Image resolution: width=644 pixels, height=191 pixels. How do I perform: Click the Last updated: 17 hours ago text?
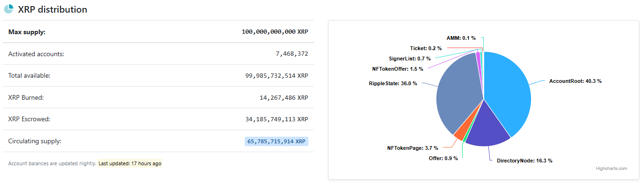130,163
